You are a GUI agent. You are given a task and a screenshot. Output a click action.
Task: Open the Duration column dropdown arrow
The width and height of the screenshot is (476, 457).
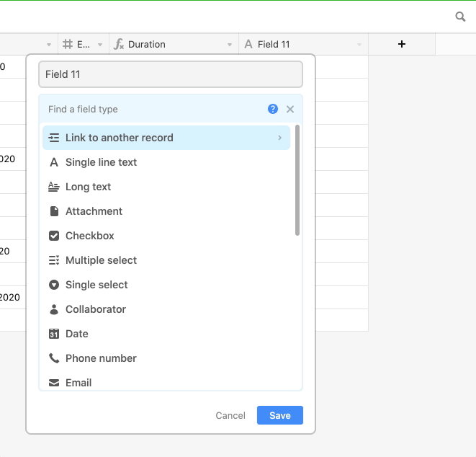(230, 45)
